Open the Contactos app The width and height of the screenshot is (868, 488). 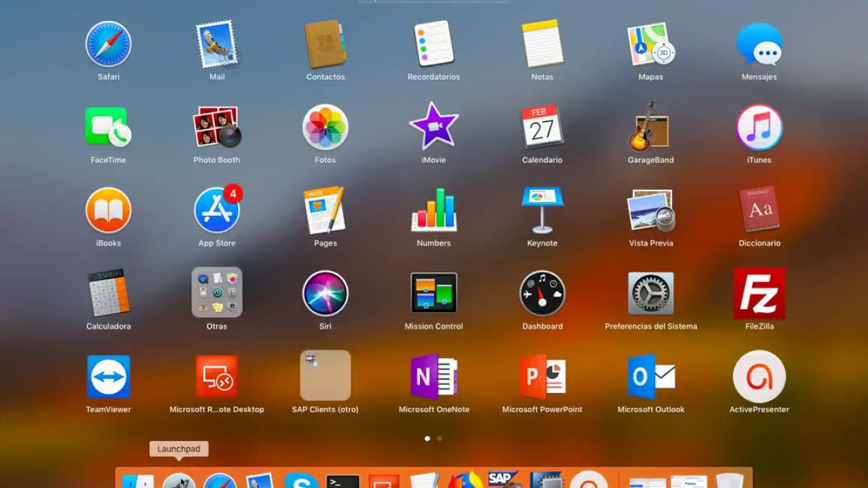(325, 45)
